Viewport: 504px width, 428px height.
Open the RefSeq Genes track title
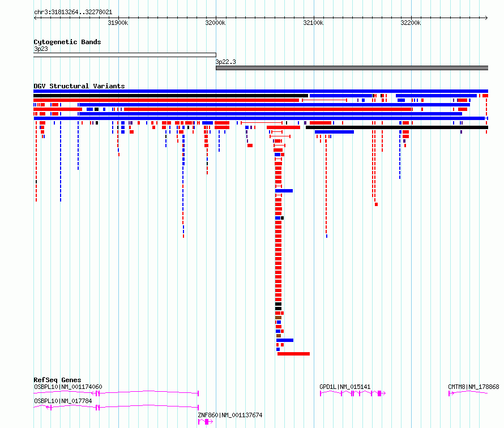pos(57,380)
